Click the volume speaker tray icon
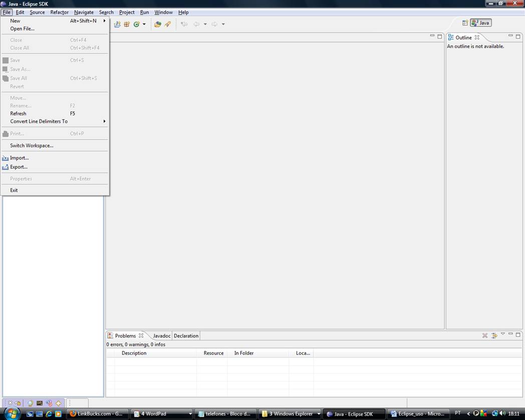This screenshot has height=420, width=525. click(x=502, y=413)
